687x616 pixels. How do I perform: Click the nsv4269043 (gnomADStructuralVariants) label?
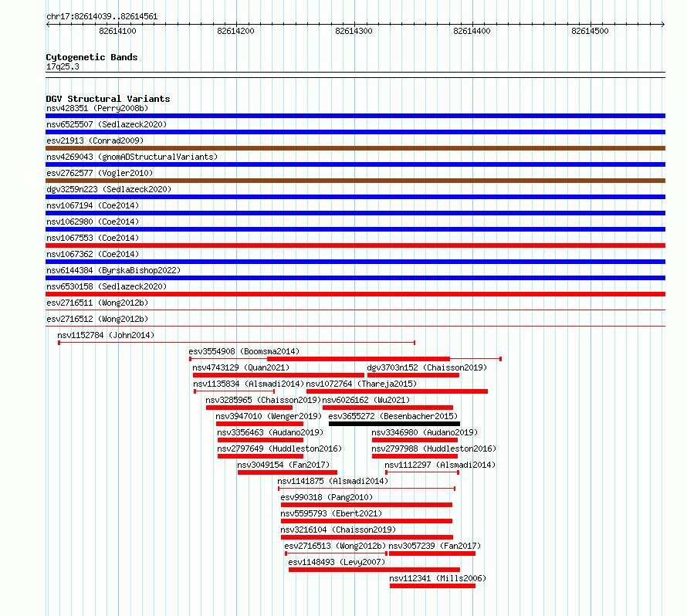[132, 157]
